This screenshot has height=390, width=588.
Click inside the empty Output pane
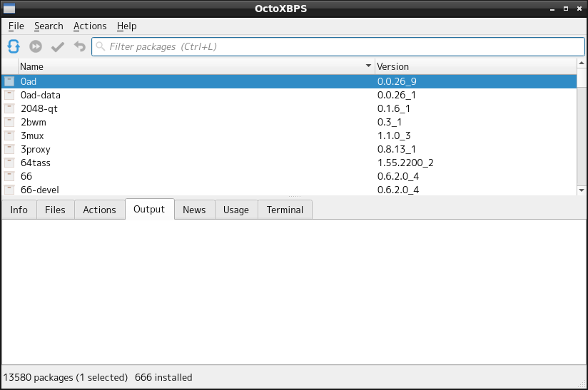point(294,292)
